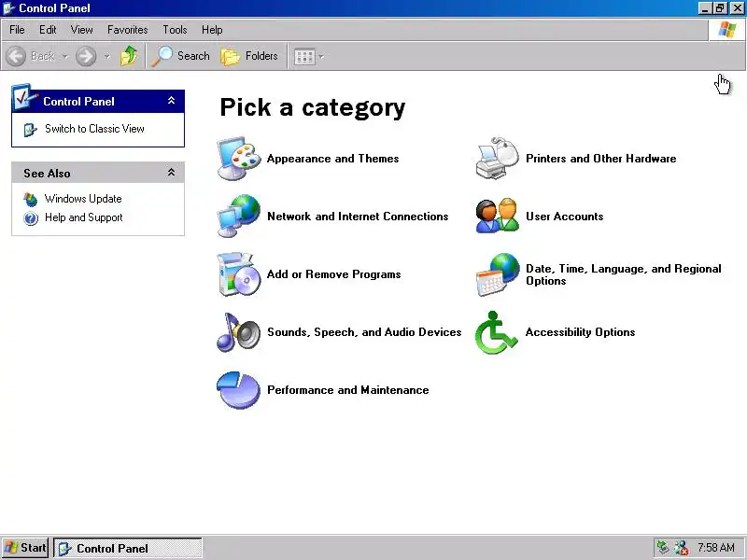
Task: Open Appearance and Themes palette icon
Action: pos(239,159)
